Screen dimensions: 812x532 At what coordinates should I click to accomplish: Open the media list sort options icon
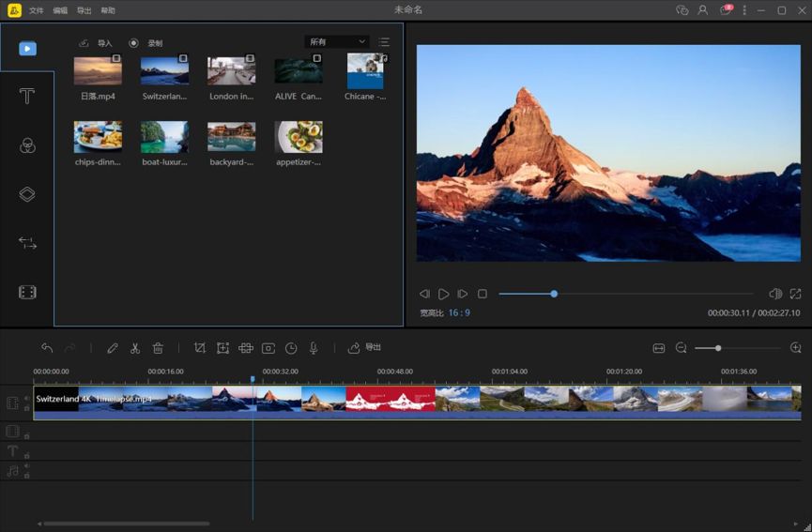pos(384,42)
